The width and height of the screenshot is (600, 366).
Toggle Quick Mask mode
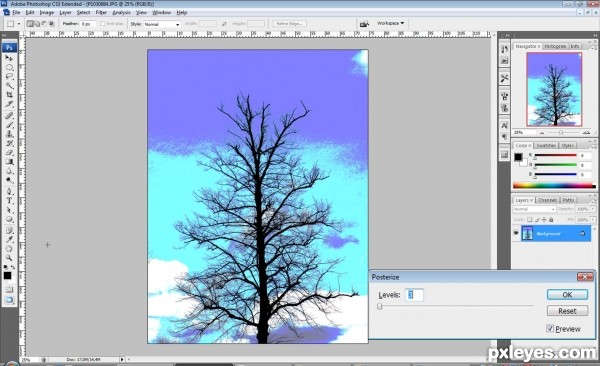point(9,290)
